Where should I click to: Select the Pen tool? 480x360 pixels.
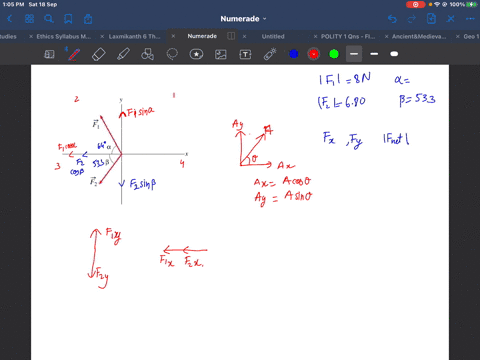point(74,54)
